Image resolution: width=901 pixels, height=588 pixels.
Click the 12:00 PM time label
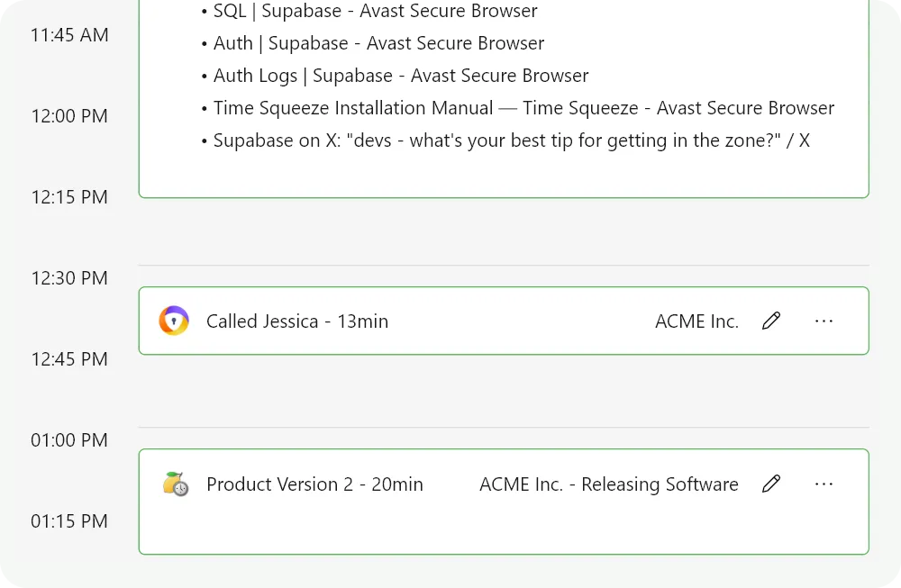pyautogui.click(x=69, y=116)
